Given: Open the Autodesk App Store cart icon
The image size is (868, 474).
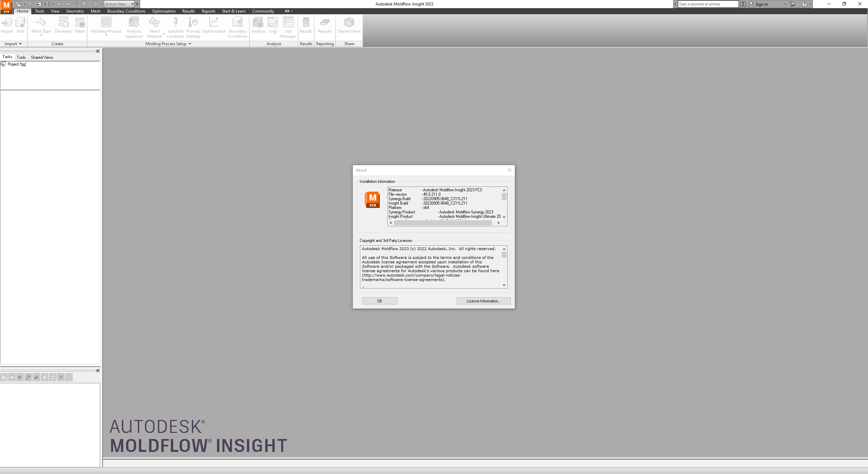Looking at the screenshot, I should tap(793, 4).
